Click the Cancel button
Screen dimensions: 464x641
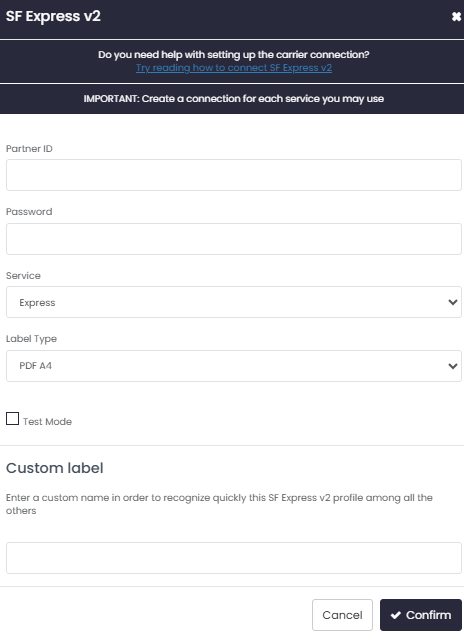coord(342,615)
